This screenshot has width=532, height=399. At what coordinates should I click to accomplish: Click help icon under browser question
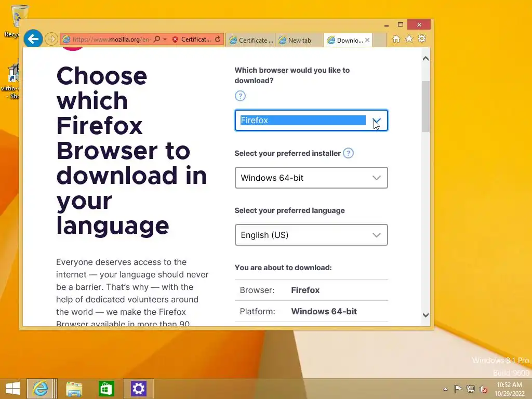click(240, 96)
